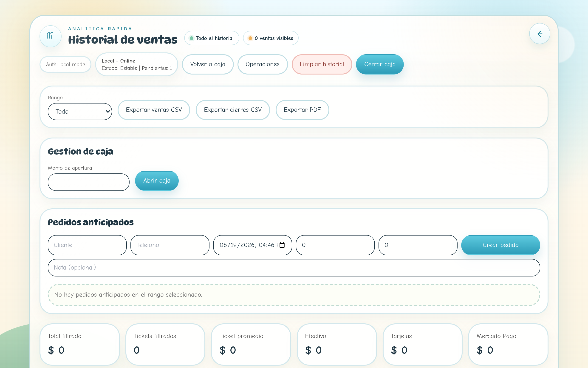Export sales with Exportar ventas CSV

(154, 110)
